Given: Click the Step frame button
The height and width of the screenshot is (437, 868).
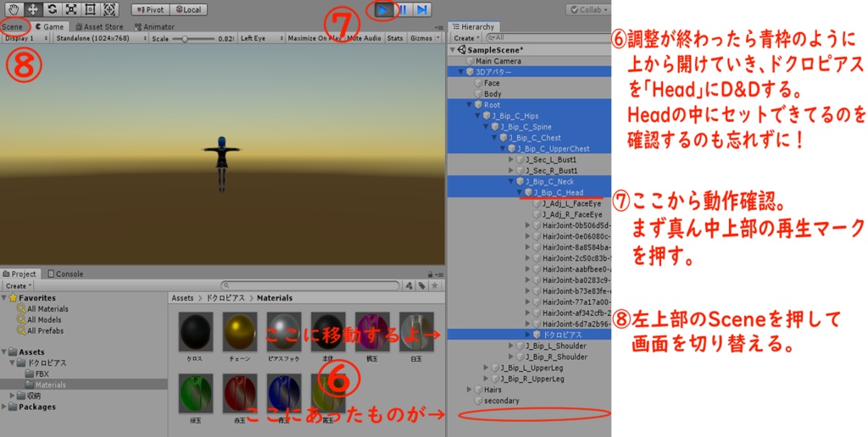Looking at the screenshot, I should 422,9.
